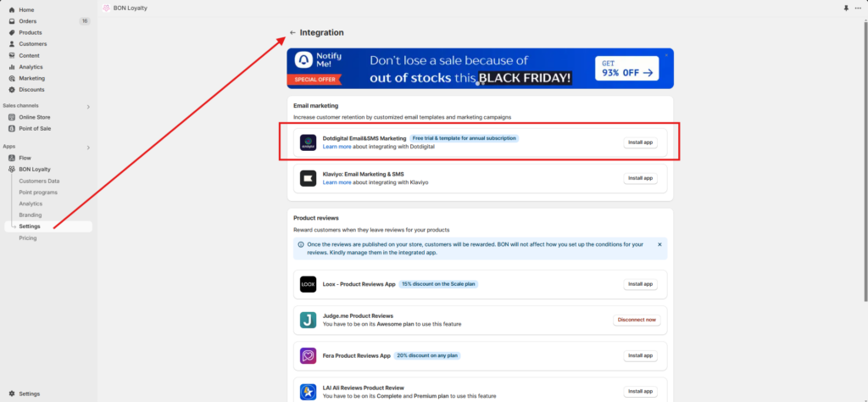This screenshot has width=868, height=402.
Task: Click the bottom Settings gear icon
Action: 12,394
